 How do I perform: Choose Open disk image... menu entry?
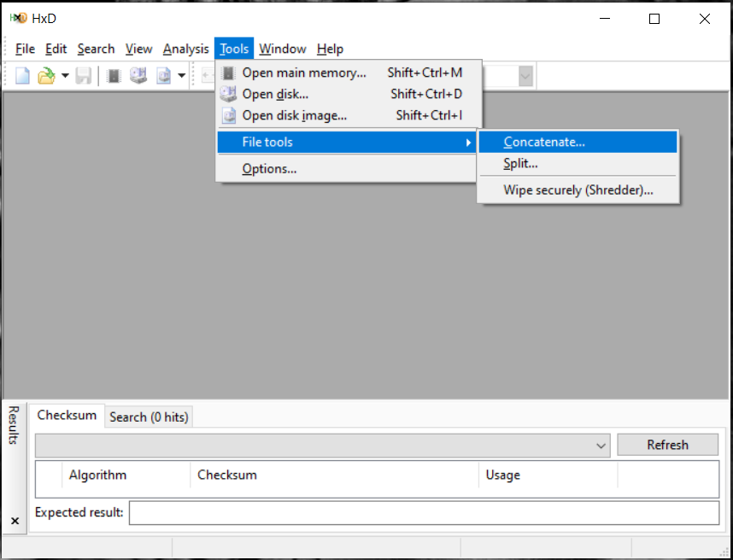[348, 115]
